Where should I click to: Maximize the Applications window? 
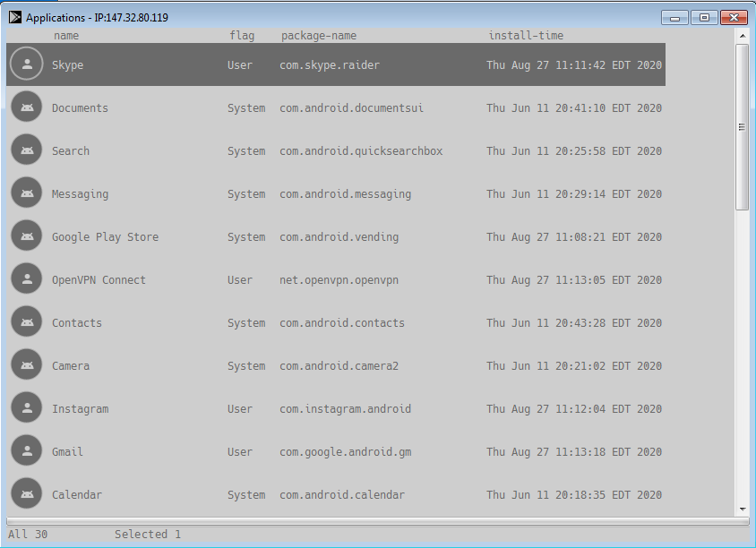[x=704, y=17]
